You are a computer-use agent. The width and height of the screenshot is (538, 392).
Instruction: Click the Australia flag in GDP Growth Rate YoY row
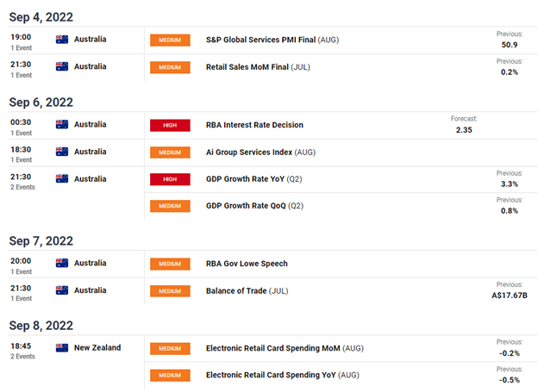[x=62, y=179]
